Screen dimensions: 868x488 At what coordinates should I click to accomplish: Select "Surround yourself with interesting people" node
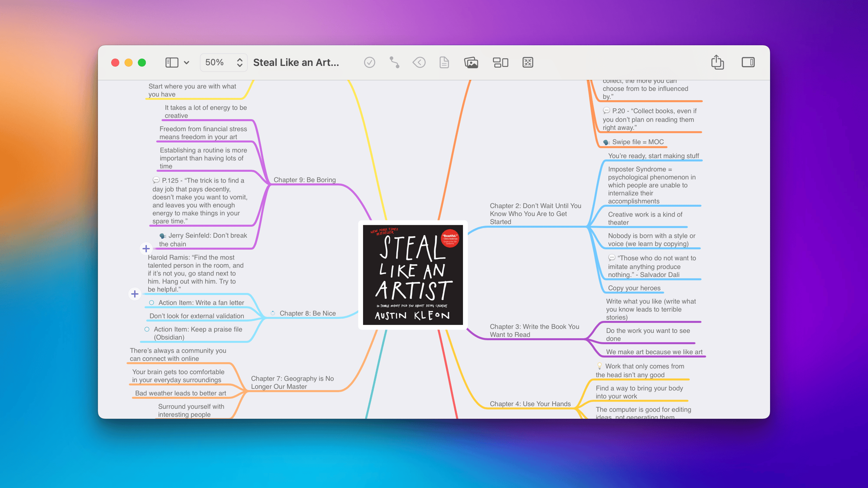coord(191,410)
